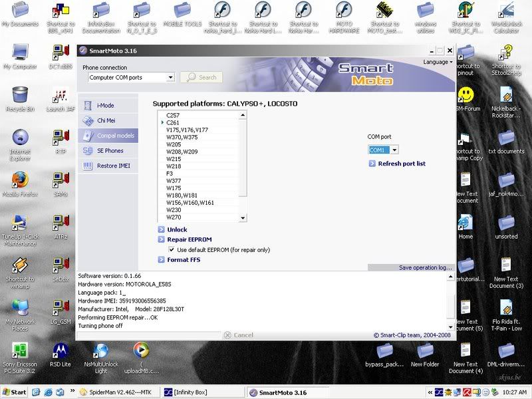Select the Shortcut to SEtool2Help icon
Image resolution: width=532 pixels, height=399 pixels.
506,60
